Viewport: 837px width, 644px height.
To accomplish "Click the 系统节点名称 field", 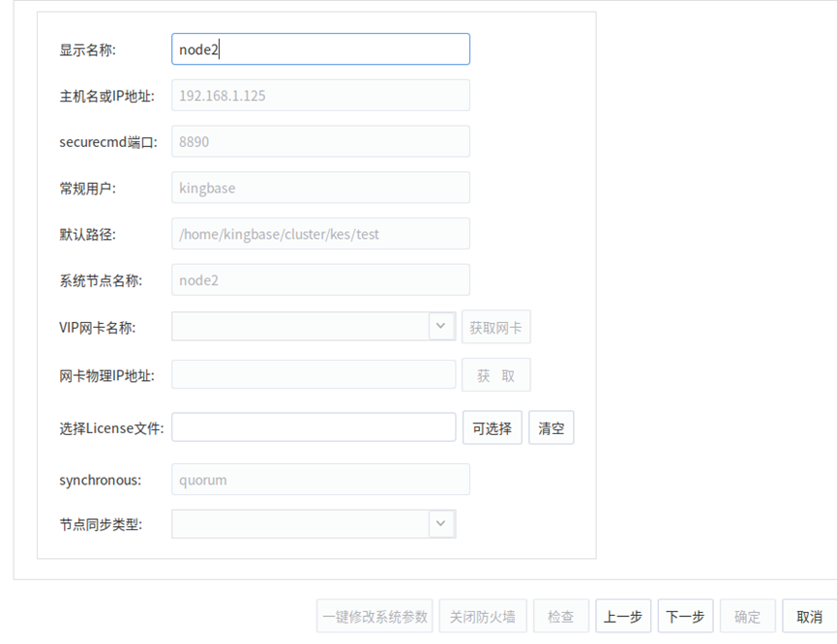I will coord(320,280).
